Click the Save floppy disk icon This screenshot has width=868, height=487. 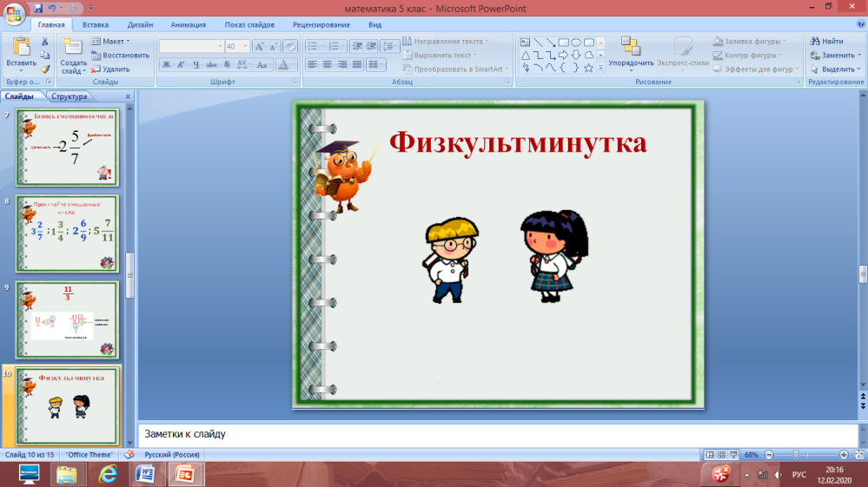pos(38,9)
